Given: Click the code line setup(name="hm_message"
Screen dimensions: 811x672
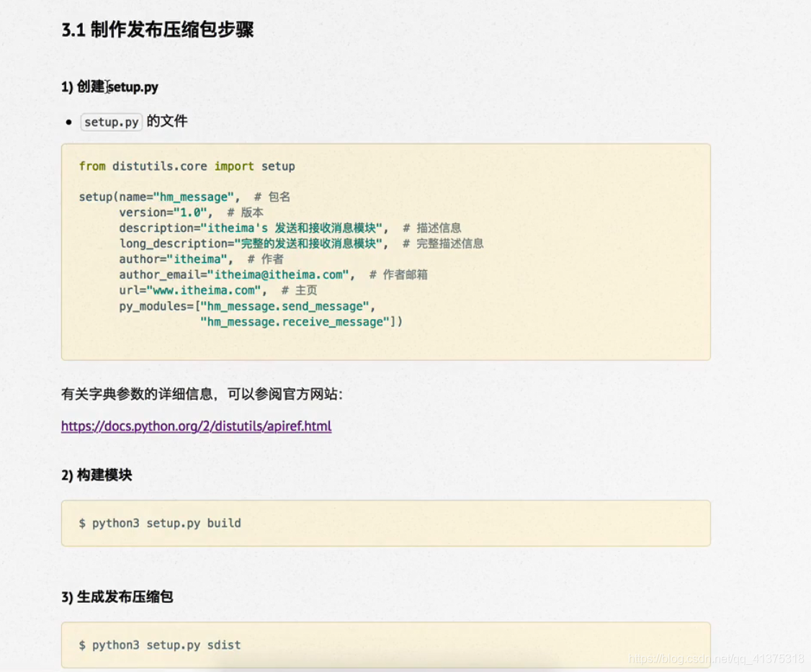Looking at the screenshot, I should click(x=159, y=197).
